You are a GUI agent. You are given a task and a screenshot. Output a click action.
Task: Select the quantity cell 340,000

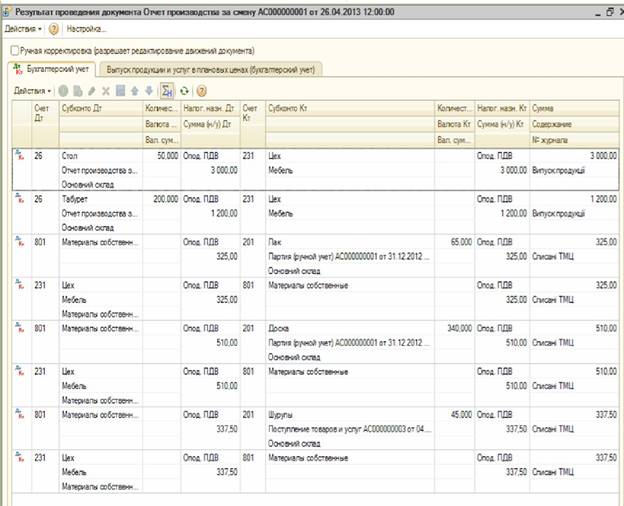[454, 328]
